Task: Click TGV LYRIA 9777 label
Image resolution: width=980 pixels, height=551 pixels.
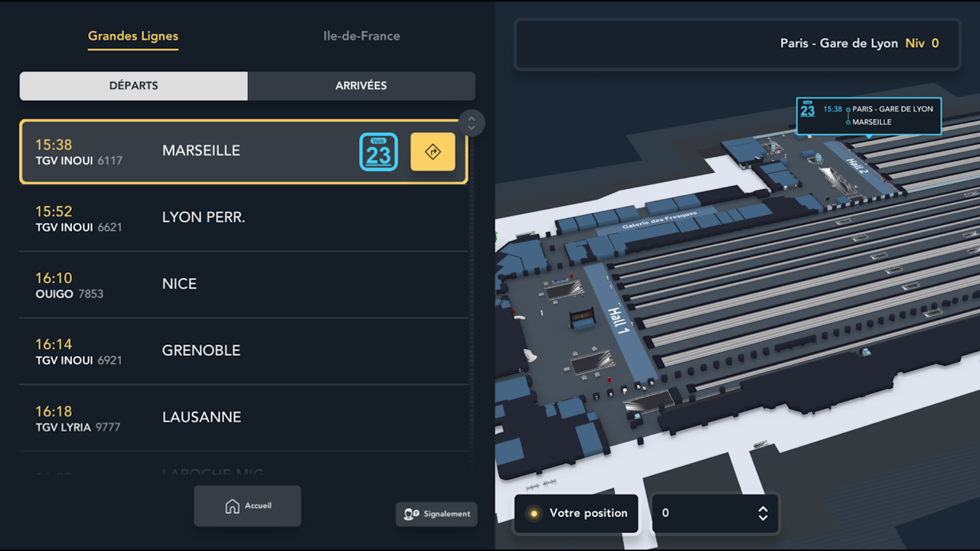Action: [x=78, y=427]
